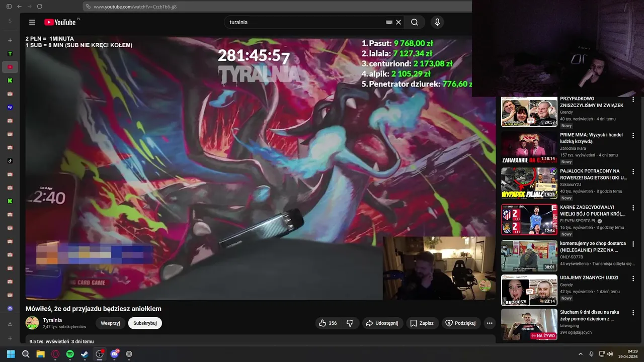Dislike the video with thumbs down
Screen dimensions: 644x362
(350, 323)
